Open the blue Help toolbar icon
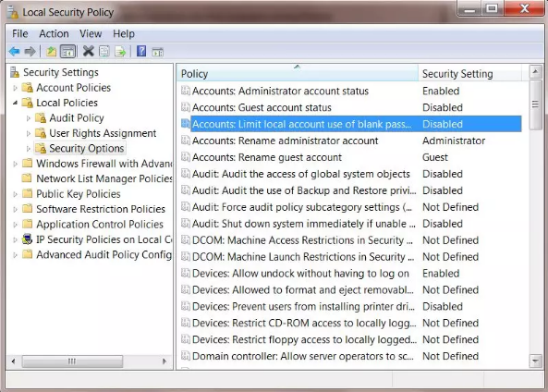 click(141, 52)
